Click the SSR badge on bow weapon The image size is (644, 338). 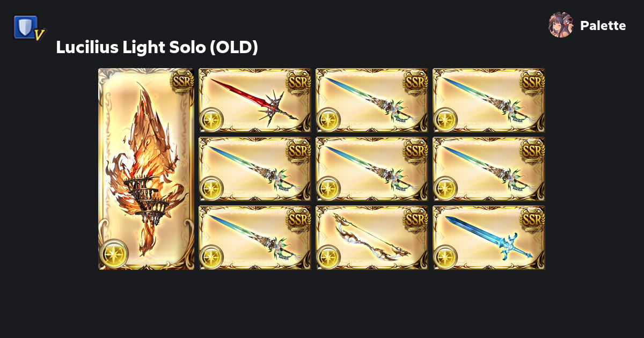(415, 219)
